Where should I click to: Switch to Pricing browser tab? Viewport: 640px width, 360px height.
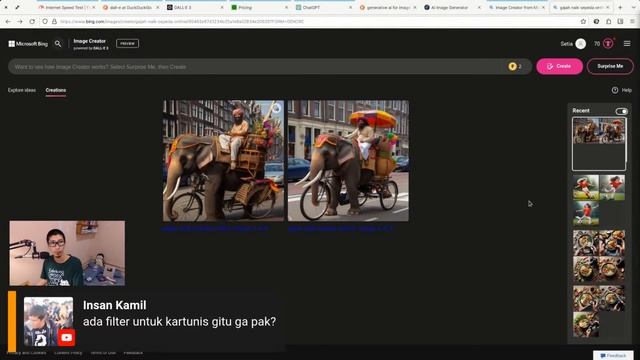point(259,7)
